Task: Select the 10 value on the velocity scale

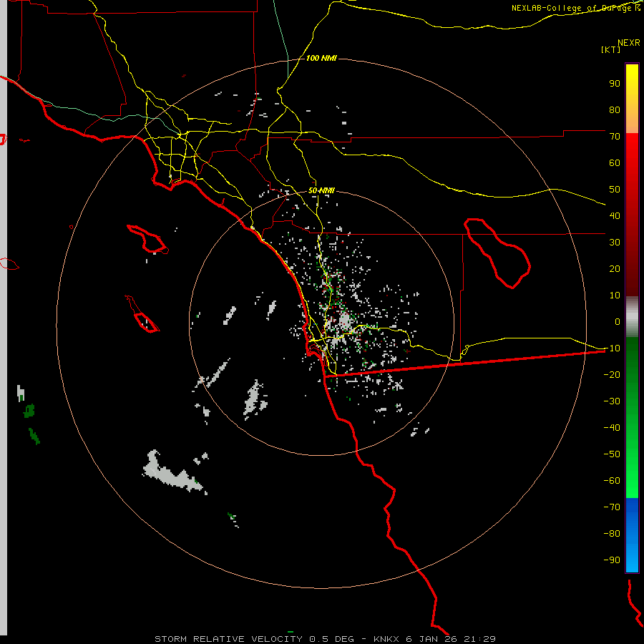Action: tap(615, 296)
